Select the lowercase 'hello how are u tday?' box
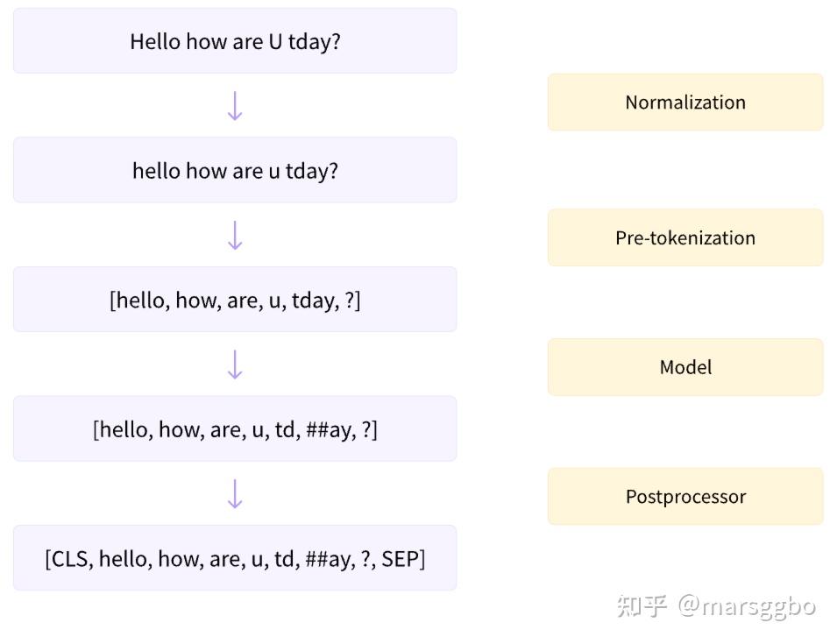The image size is (837, 644). 235,170
